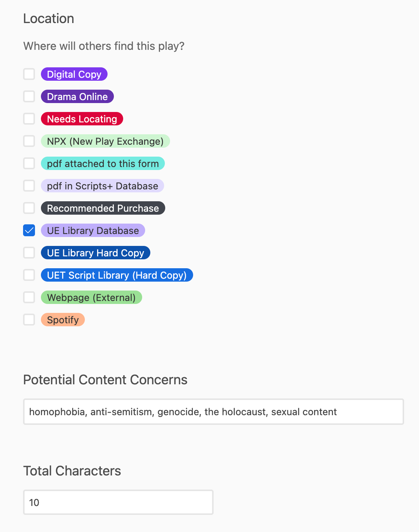
Task: Click the dark Recommended Purchase tag
Action: [x=103, y=208]
